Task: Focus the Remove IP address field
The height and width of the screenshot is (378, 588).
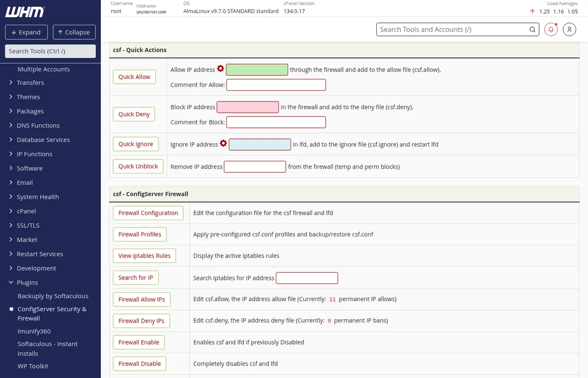Action: pos(255,167)
